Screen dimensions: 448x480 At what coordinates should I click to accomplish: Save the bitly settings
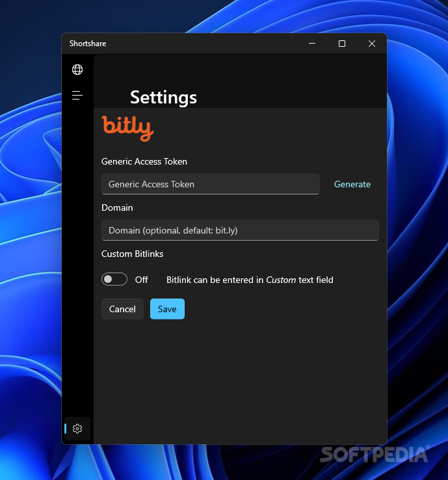[x=167, y=309]
